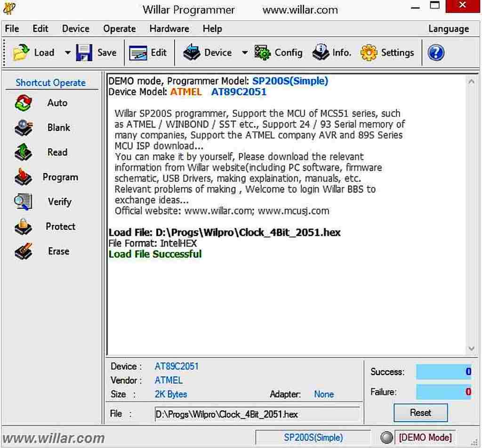
Task: Click the AT89C2051 device value
Action: [177, 366]
